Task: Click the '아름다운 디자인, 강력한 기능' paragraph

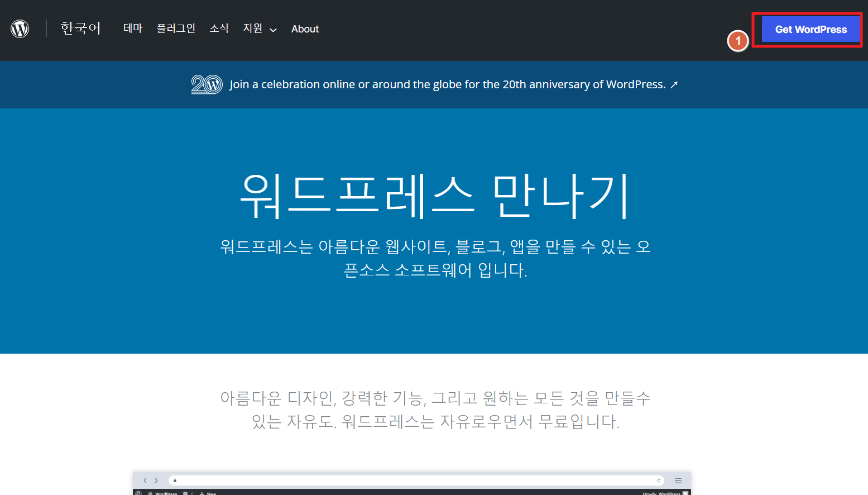Action: [x=434, y=410]
